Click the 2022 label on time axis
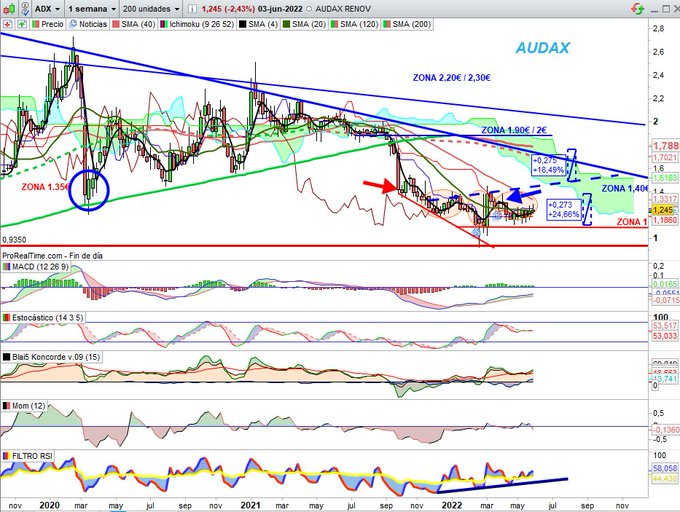This screenshot has height=512, width=680. (451, 505)
